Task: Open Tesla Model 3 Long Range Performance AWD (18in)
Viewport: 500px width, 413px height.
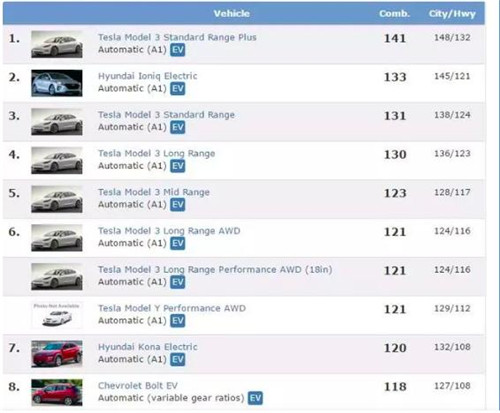Action: tap(215, 270)
